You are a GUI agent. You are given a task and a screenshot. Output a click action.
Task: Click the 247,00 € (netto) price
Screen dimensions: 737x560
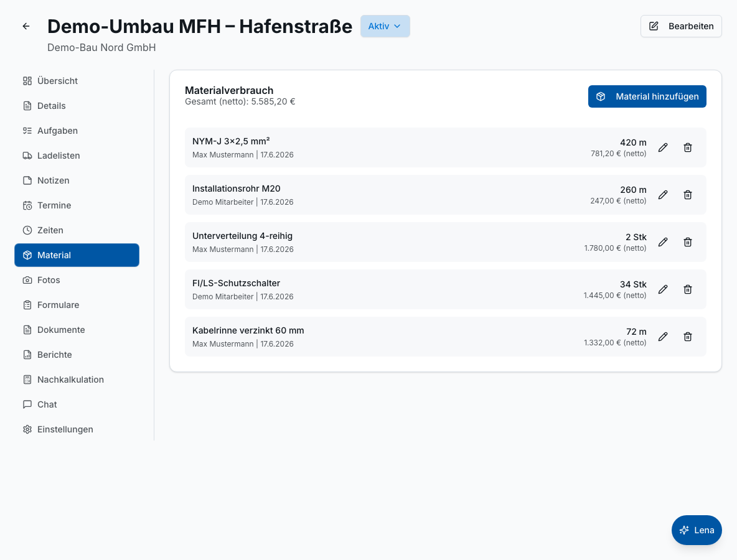pyautogui.click(x=618, y=200)
